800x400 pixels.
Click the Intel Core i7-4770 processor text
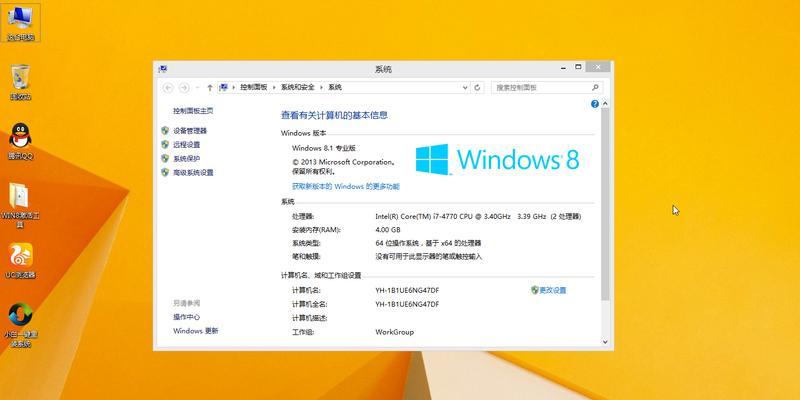[x=478, y=216]
